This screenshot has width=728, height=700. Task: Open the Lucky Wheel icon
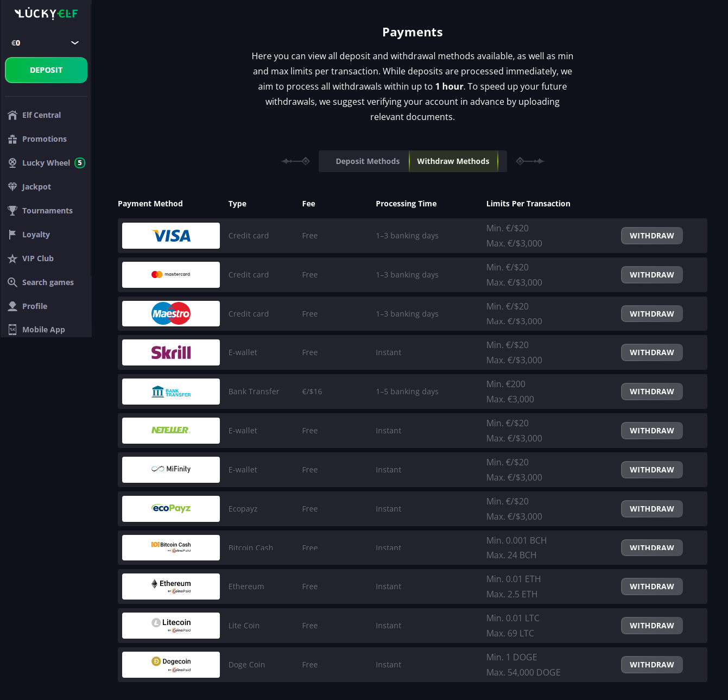tap(12, 163)
